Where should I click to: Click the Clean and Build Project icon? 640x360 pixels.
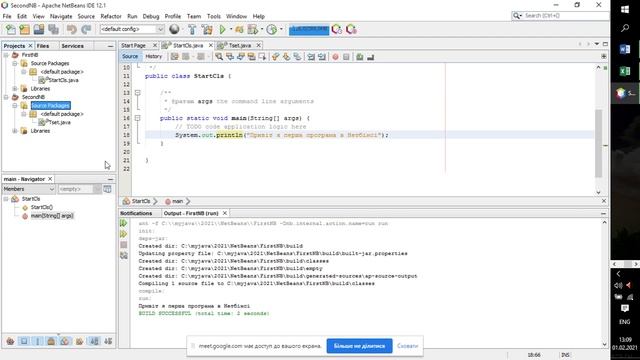point(207,29)
